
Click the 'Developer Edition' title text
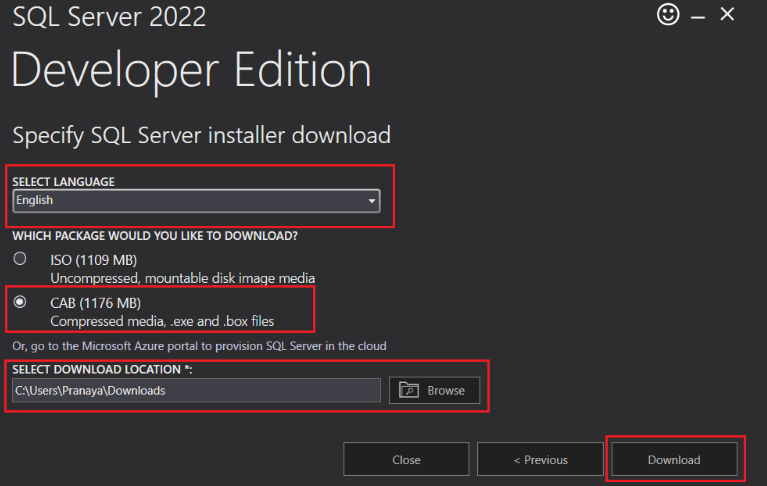click(191, 71)
